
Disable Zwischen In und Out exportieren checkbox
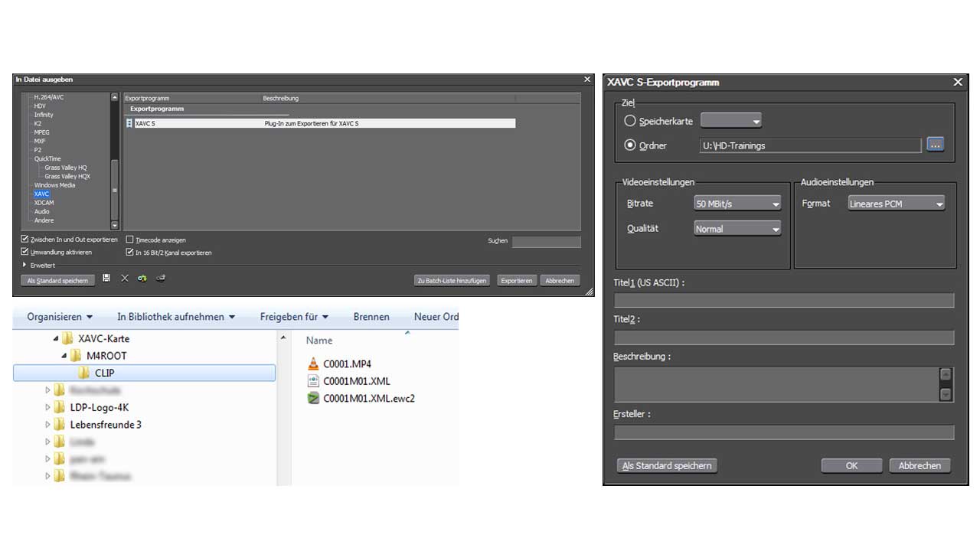coord(25,240)
